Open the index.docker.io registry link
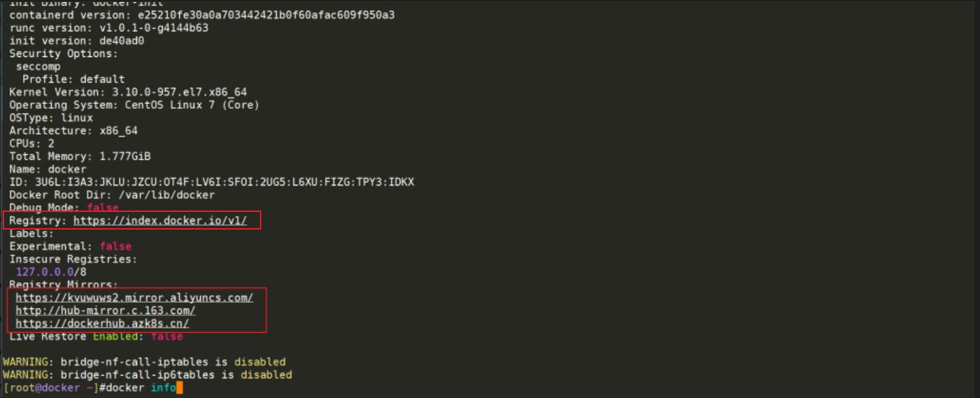Image resolution: width=980 pixels, height=398 pixels. point(160,220)
